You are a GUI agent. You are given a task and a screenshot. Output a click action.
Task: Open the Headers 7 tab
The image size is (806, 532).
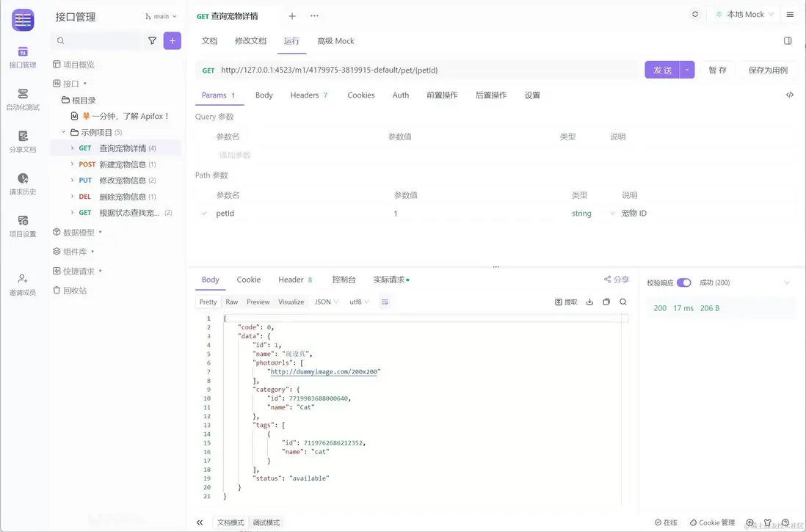coord(309,95)
